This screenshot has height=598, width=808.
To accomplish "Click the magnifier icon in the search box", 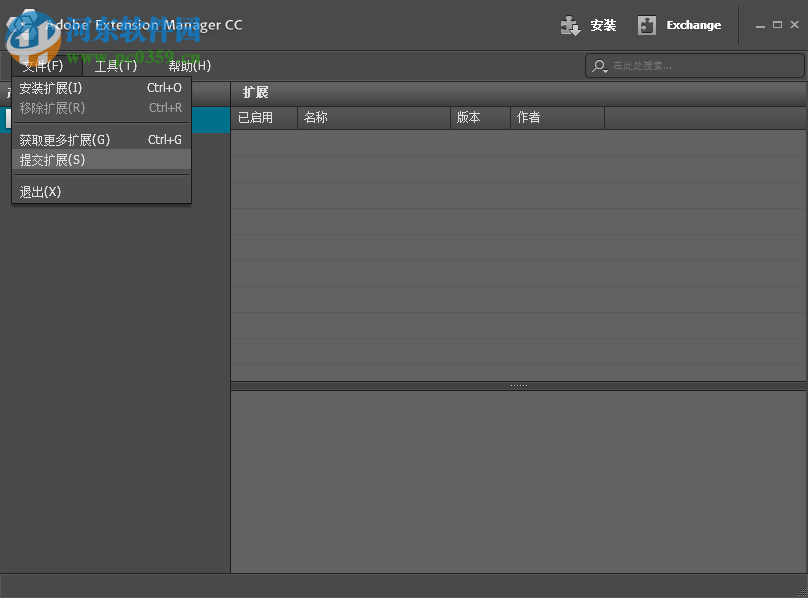I will 599,65.
